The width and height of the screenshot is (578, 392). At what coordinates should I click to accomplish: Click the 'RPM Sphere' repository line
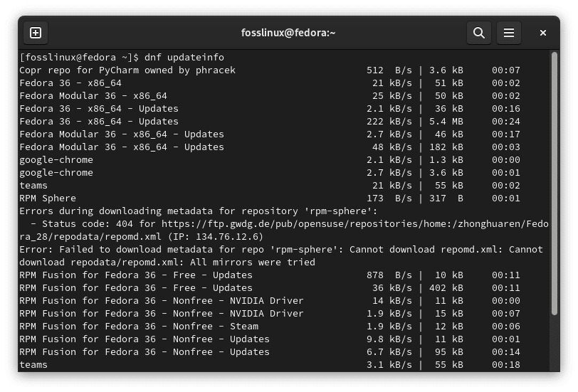point(48,198)
